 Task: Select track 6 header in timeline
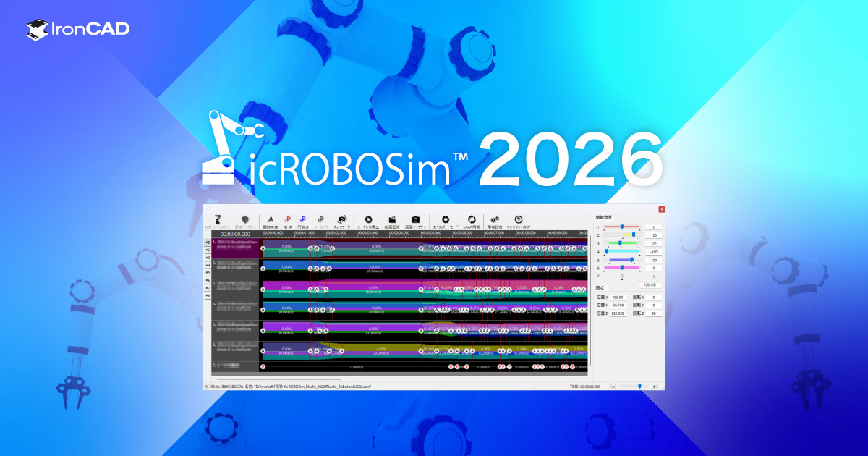[235, 350]
